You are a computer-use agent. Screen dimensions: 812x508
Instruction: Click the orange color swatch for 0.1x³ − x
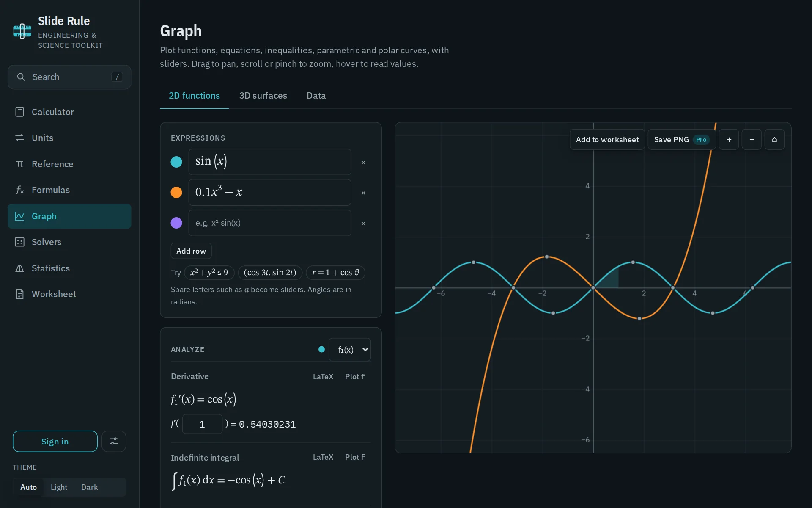coord(176,193)
